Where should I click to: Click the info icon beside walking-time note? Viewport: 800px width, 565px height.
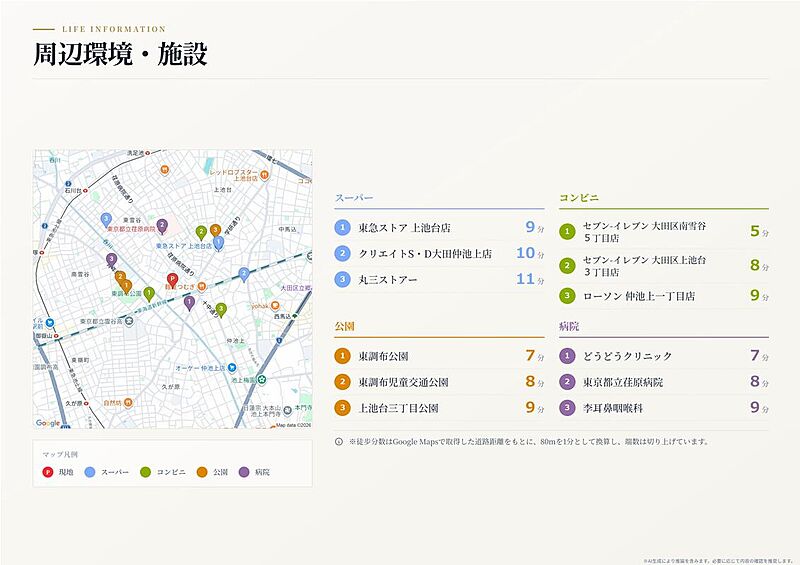(339, 441)
